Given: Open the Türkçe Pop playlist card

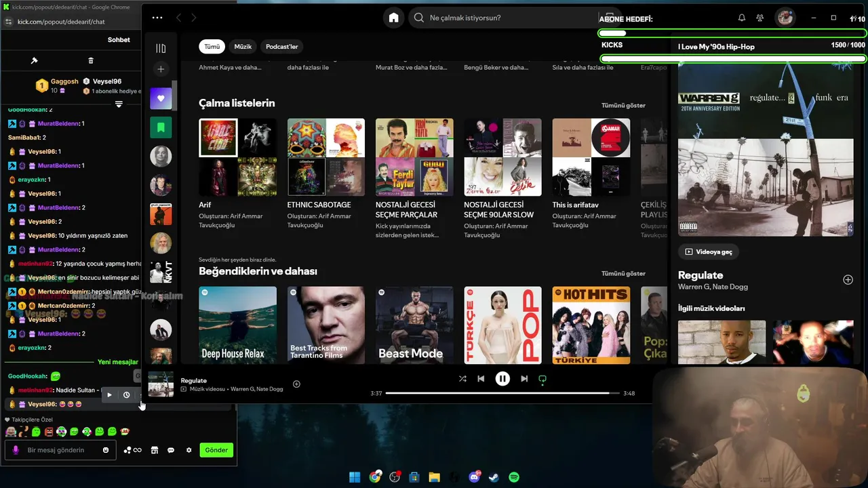Looking at the screenshot, I should (x=502, y=325).
